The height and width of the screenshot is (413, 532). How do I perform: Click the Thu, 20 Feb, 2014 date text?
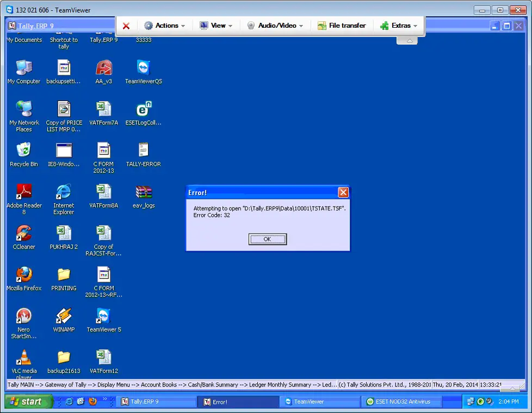[455, 385]
